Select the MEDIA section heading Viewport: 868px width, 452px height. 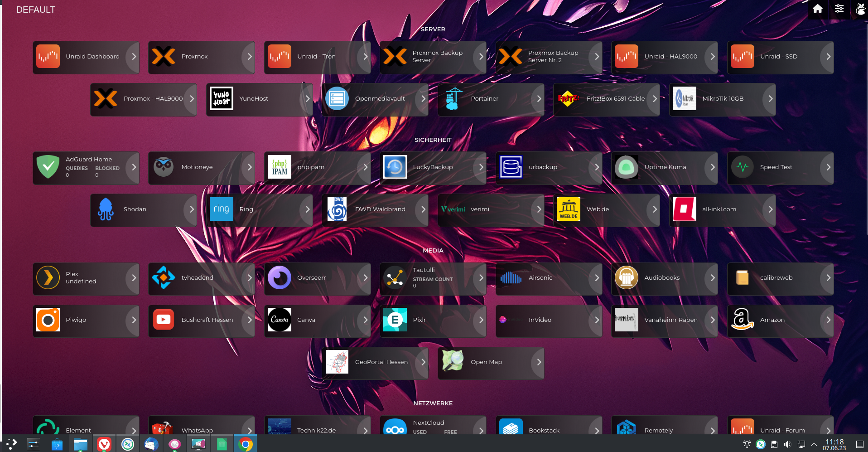coord(433,251)
